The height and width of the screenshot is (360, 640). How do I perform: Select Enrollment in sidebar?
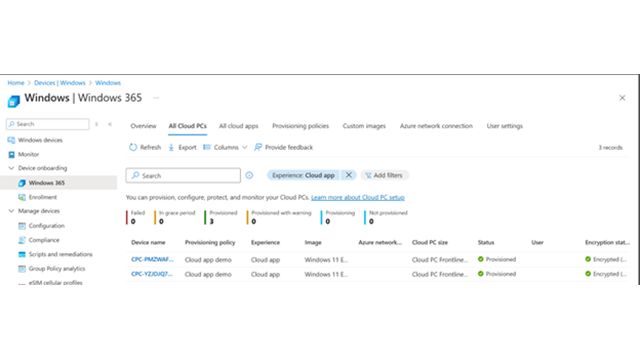[x=43, y=197]
